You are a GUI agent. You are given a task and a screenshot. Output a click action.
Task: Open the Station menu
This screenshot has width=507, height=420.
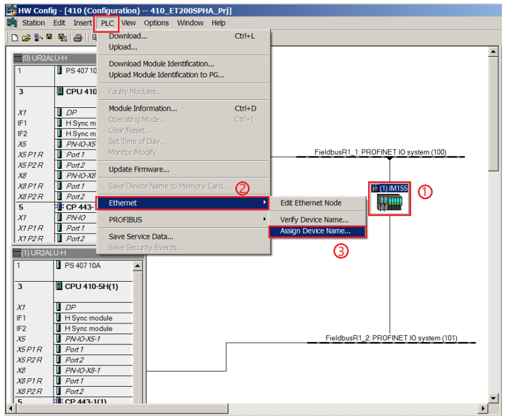coord(33,23)
